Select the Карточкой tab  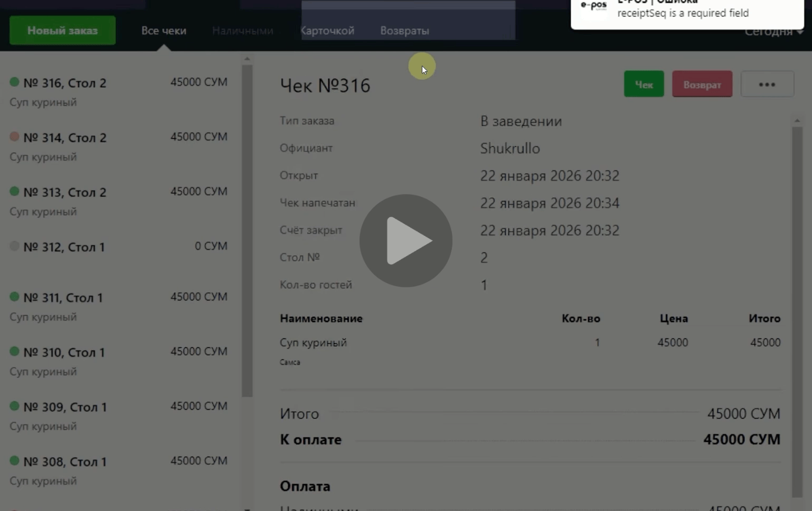pyautogui.click(x=327, y=31)
